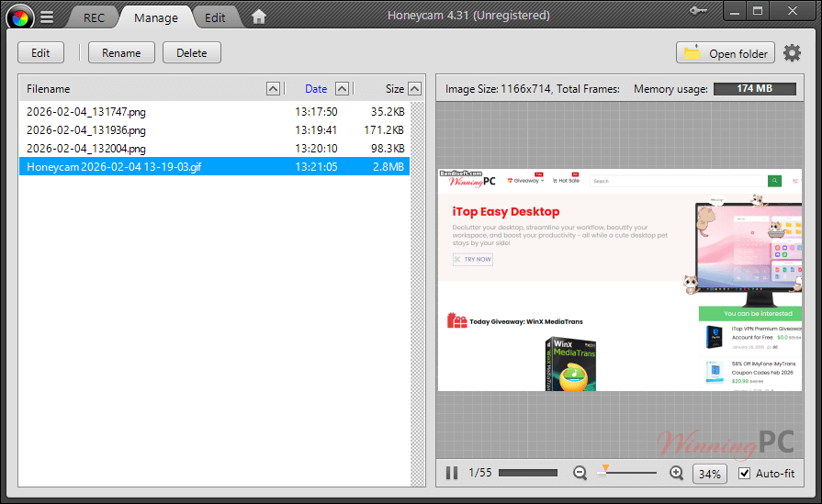Image resolution: width=822 pixels, height=504 pixels.
Task: Click the Date column header
Action: (316, 89)
